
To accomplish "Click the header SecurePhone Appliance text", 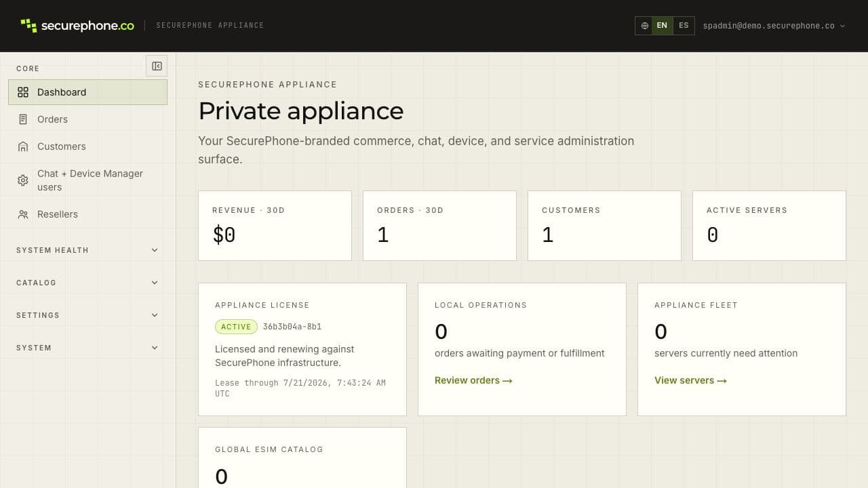I will (x=210, y=26).
